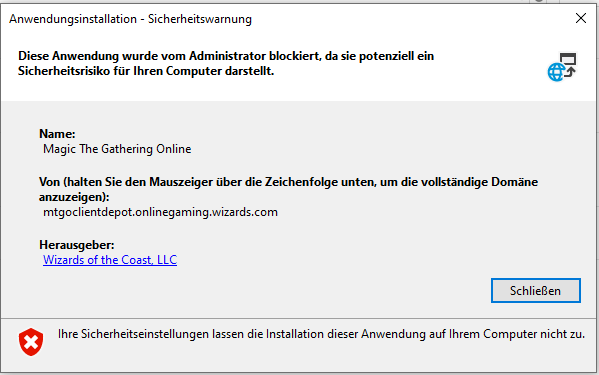Viewport: 599px width, 375px height.
Task: Open the Wizards of the Coast, LLC link
Action: (110, 260)
